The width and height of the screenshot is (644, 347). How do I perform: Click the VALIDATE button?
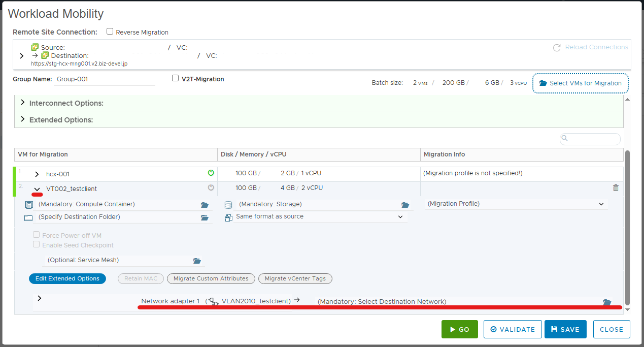point(513,329)
